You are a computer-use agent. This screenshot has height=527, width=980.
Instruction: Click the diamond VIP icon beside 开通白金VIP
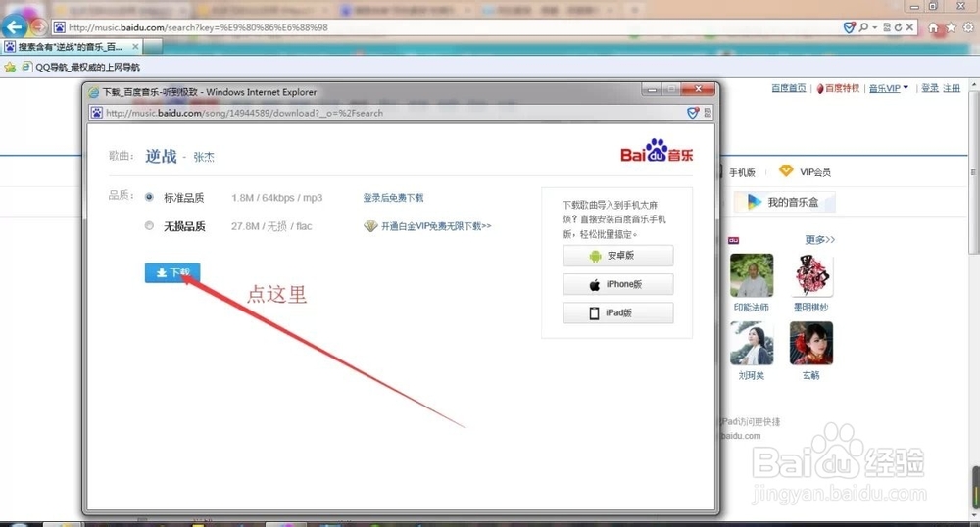pos(370,226)
